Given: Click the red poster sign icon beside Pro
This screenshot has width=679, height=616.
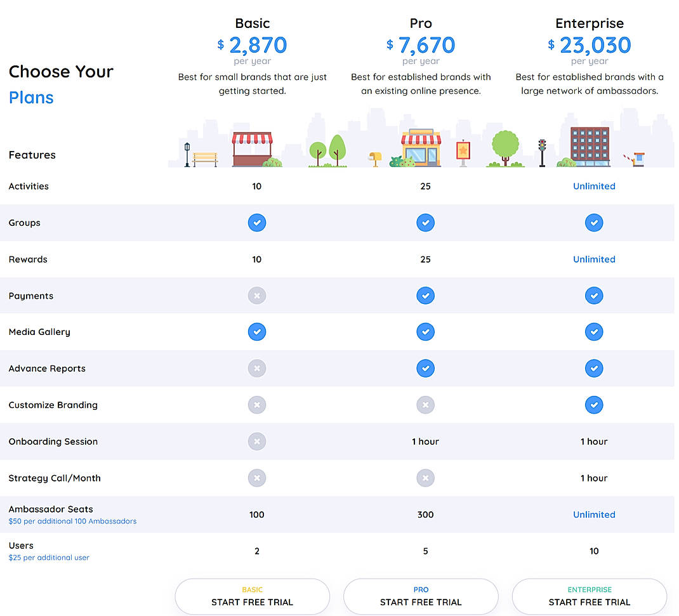Looking at the screenshot, I should point(463,149).
